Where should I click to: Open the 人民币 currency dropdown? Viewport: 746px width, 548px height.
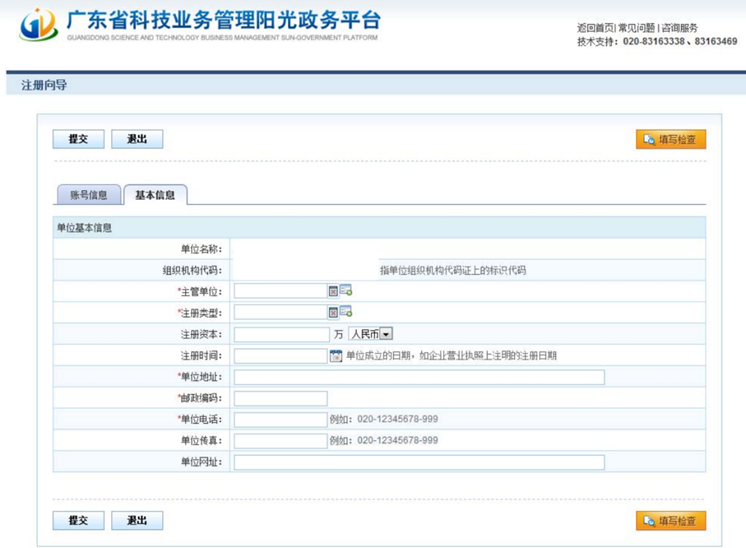[386, 334]
